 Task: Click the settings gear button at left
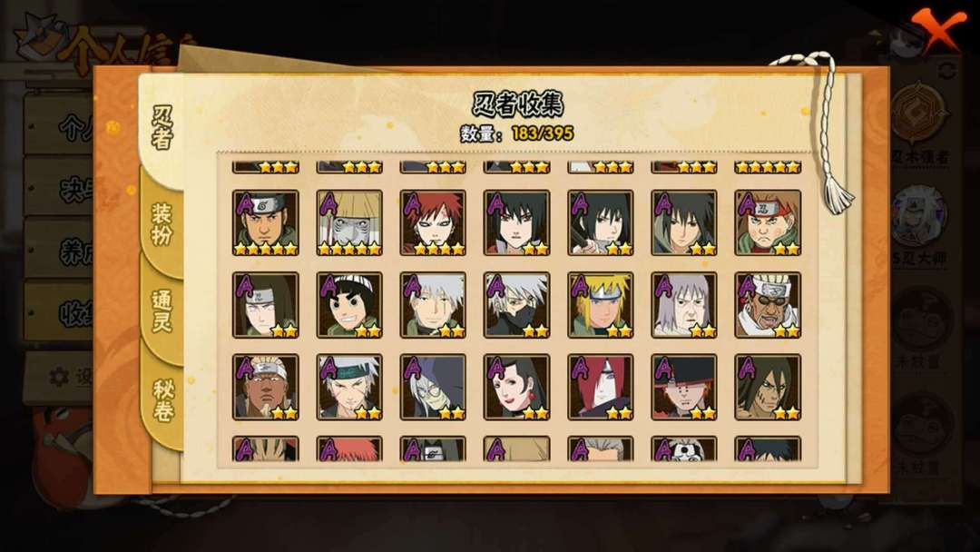[59, 377]
